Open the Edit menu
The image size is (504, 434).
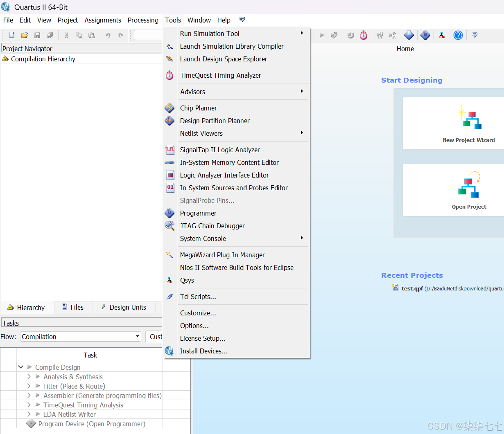(x=25, y=20)
